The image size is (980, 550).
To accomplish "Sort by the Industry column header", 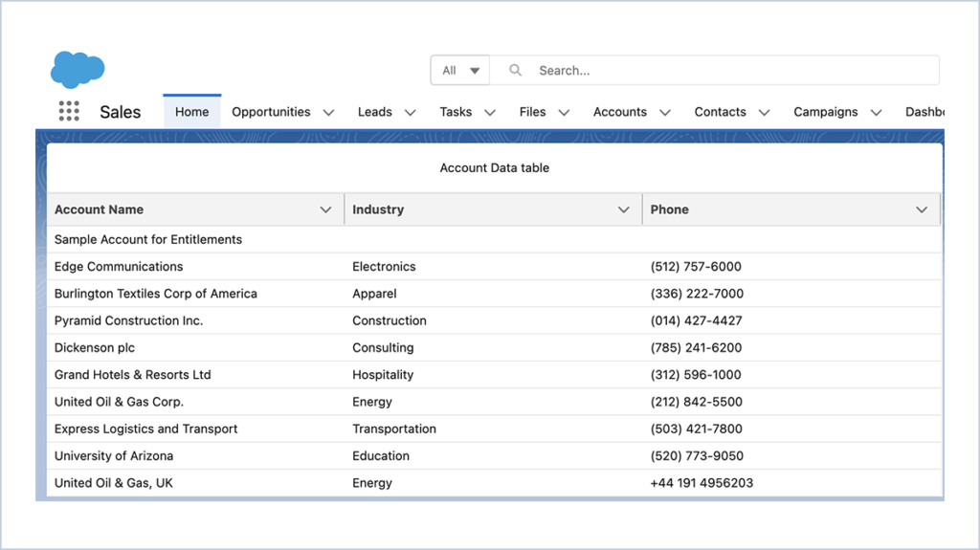I will click(x=378, y=209).
